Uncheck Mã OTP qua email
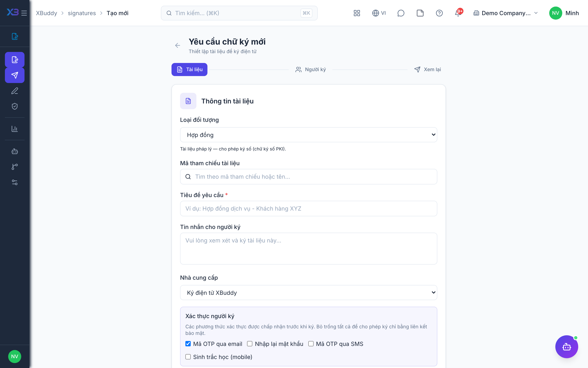The width and height of the screenshot is (588, 368). point(188,344)
